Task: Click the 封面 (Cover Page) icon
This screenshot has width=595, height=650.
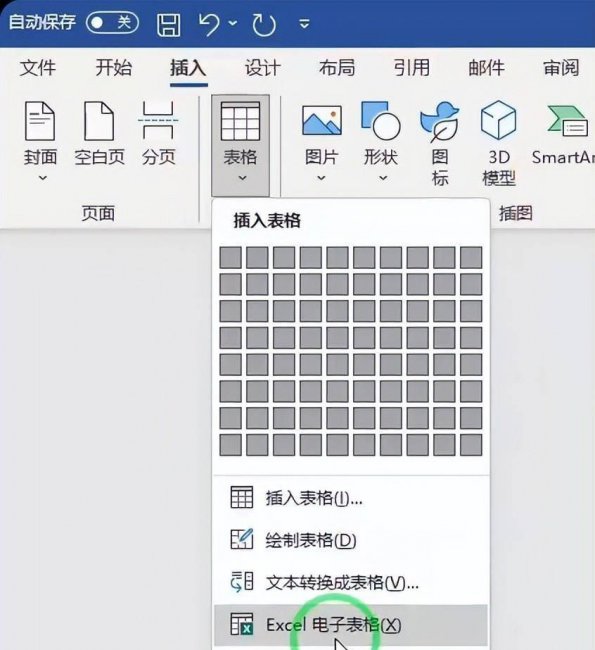Action: click(x=40, y=121)
